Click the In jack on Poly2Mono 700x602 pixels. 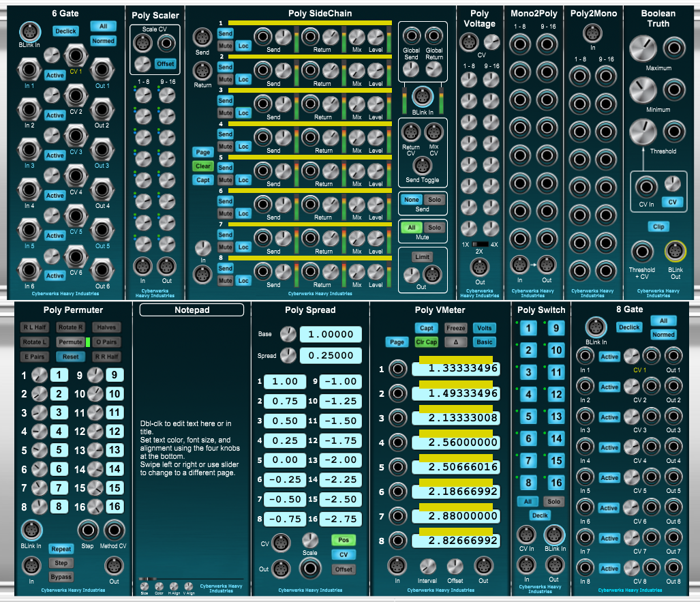(592, 33)
